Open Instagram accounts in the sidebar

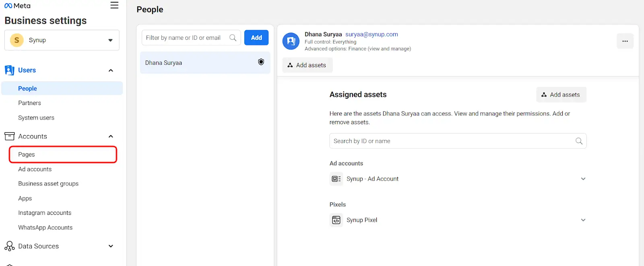(45, 213)
